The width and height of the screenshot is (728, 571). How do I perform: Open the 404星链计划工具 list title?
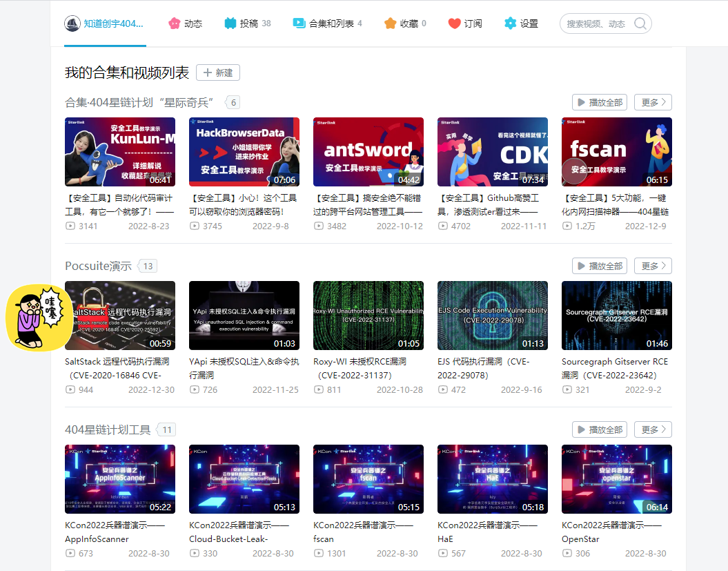click(x=108, y=429)
